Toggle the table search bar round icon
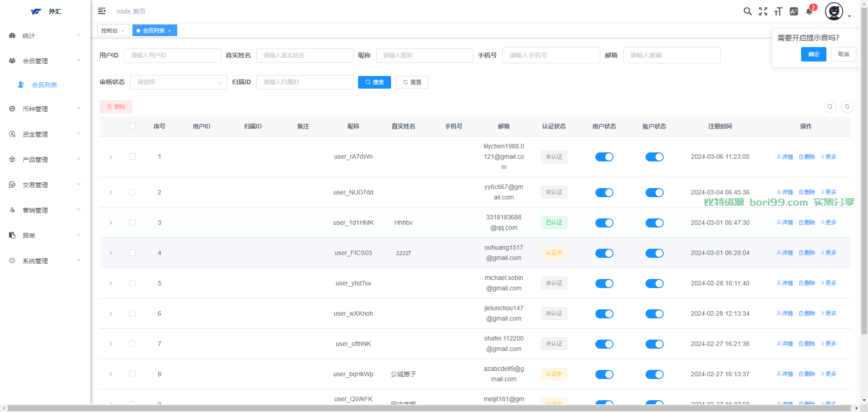Viewport: 868px width, 412px height. [x=830, y=107]
